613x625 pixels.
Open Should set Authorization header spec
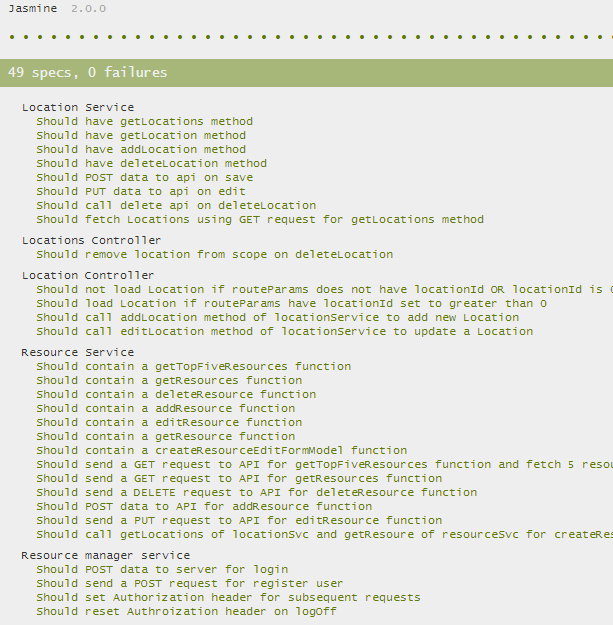pyautogui.click(x=228, y=597)
